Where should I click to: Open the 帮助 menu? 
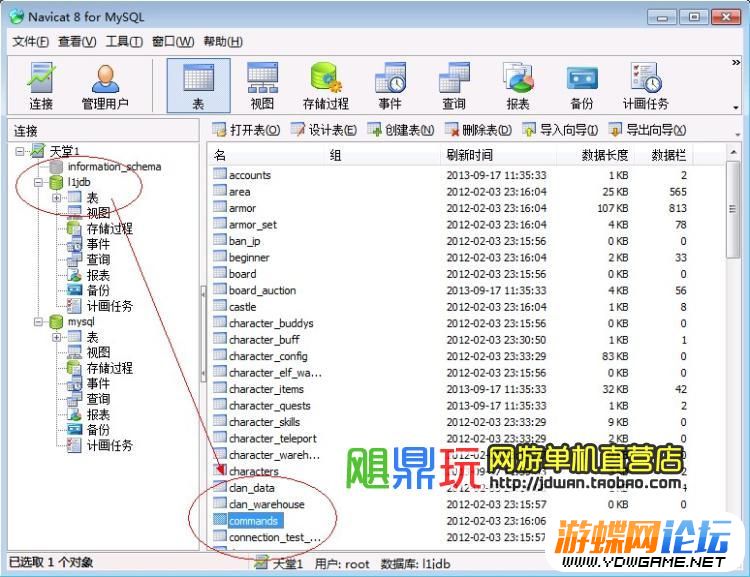223,42
